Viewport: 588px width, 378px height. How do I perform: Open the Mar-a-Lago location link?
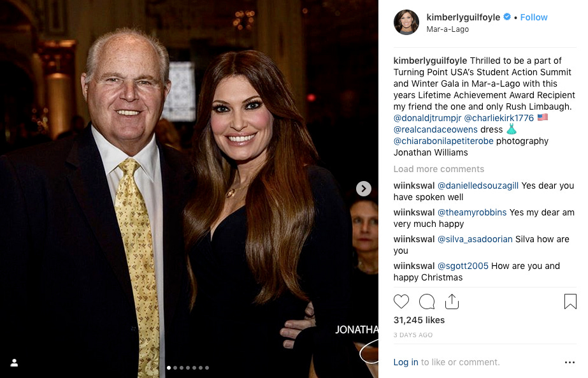tap(447, 29)
